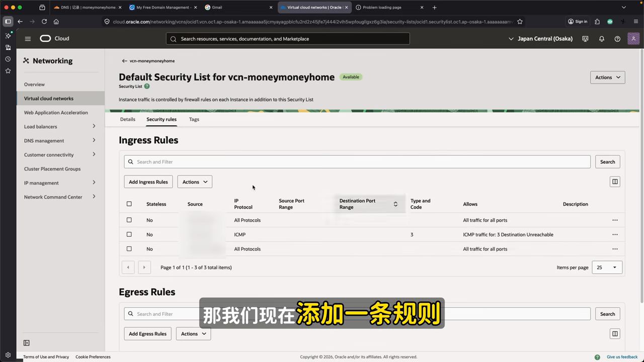The image size is (644, 362).
Task: Reload the page with the refresh icon
Action: click(x=44, y=22)
